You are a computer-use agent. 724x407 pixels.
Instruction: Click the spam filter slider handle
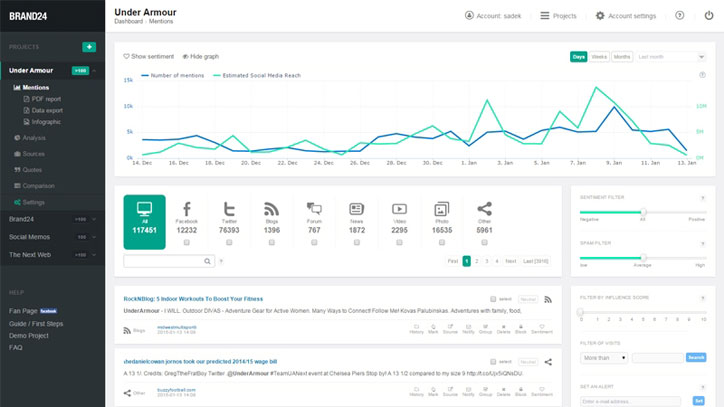pyautogui.click(x=643, y=258)
